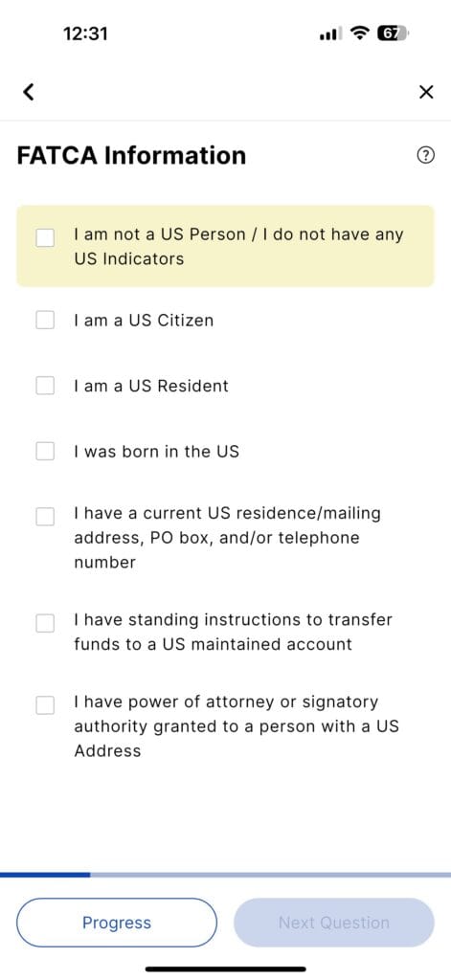
Task: Tap the 'I am a US Citizen' label text
Action: click(144, 320)
